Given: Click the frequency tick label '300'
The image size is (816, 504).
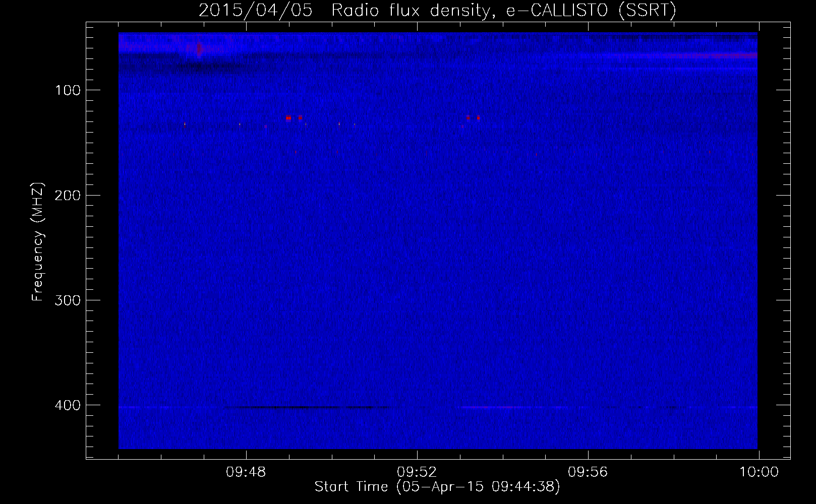Looking at the screenshot, I should click(x=68, y=300).
